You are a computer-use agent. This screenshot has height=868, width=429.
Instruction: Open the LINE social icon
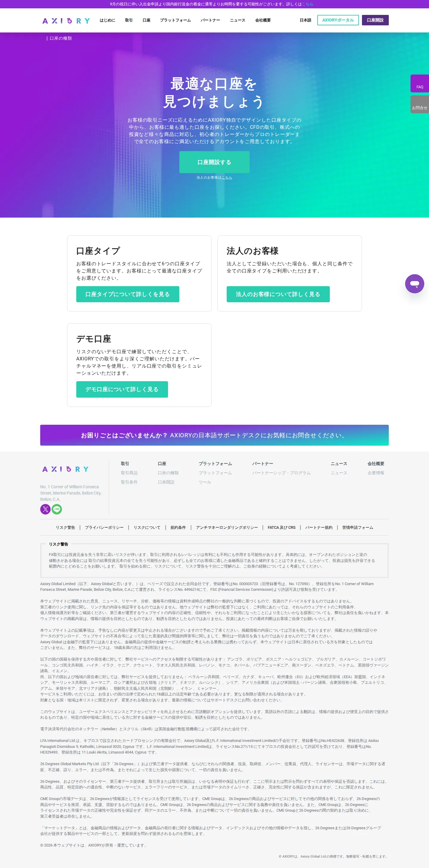tap(57, 509)
